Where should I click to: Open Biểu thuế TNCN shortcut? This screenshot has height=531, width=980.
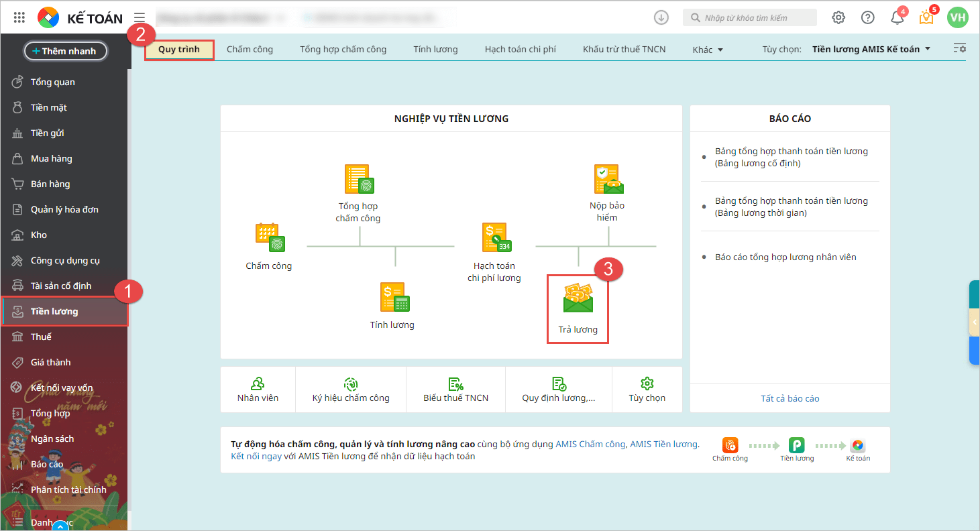pos(455,390)
